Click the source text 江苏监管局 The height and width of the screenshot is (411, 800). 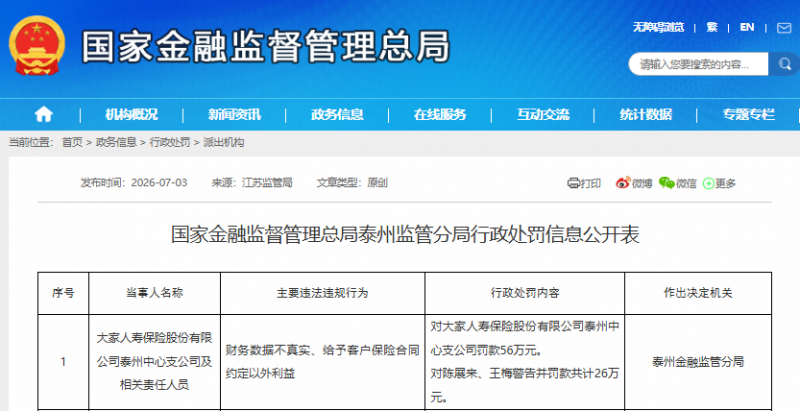coord(267,183)
